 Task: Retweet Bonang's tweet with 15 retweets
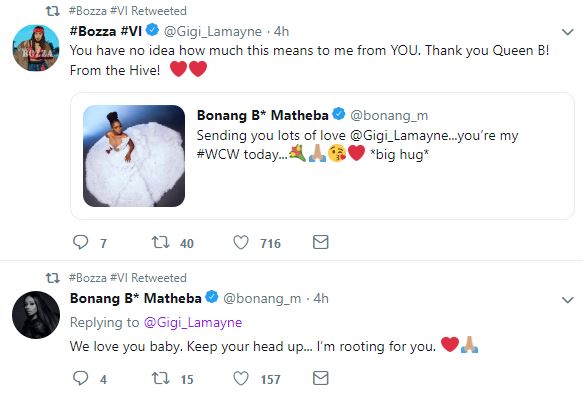[x=161, y=378]
